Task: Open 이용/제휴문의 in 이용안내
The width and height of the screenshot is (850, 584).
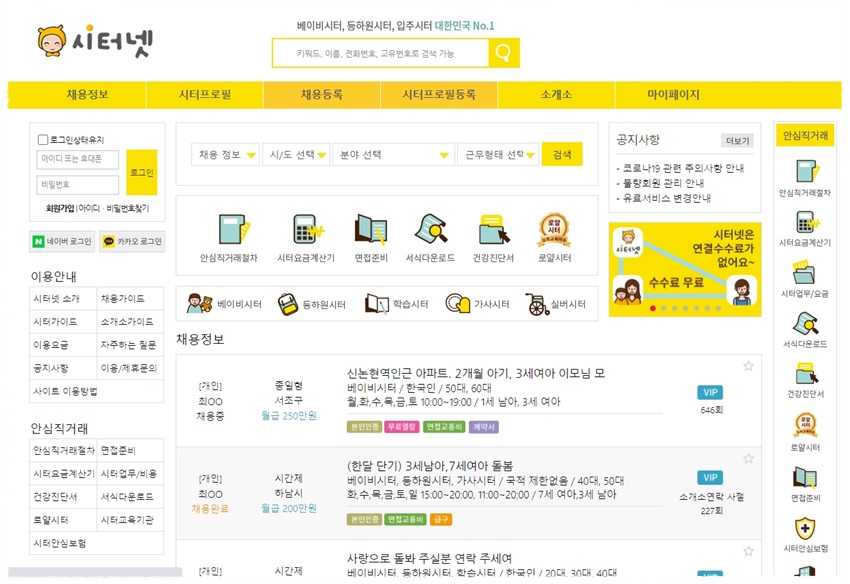Action: point(130,368)
